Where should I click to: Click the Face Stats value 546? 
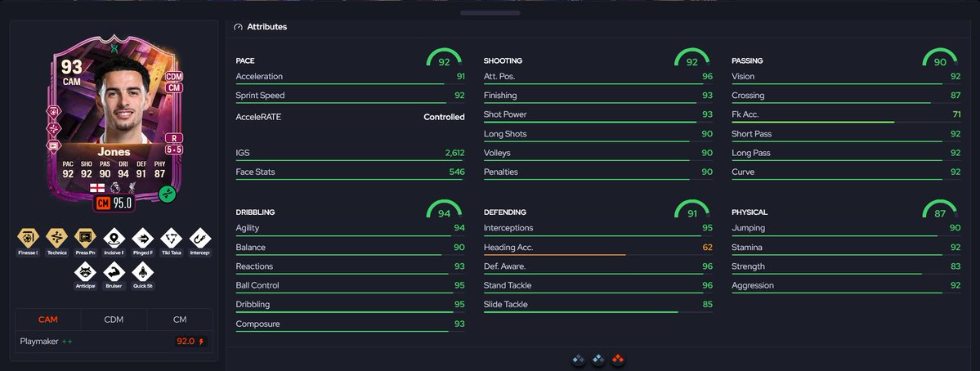tap(457, 172)
